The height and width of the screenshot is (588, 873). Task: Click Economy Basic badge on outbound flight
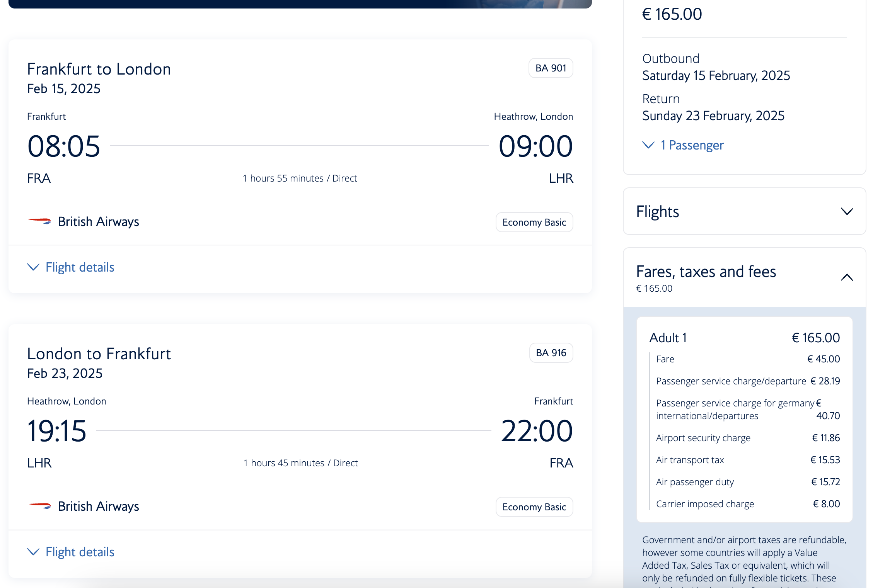[x=534, y=222]
